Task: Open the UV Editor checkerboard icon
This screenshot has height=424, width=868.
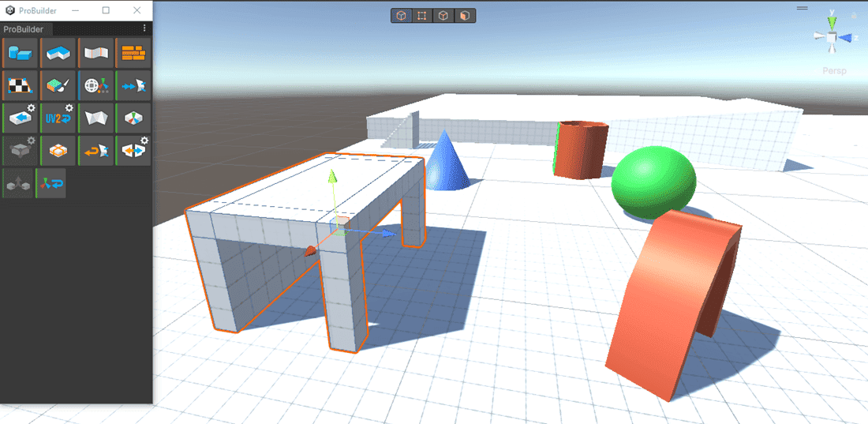Action: click(x=18, y=85)
